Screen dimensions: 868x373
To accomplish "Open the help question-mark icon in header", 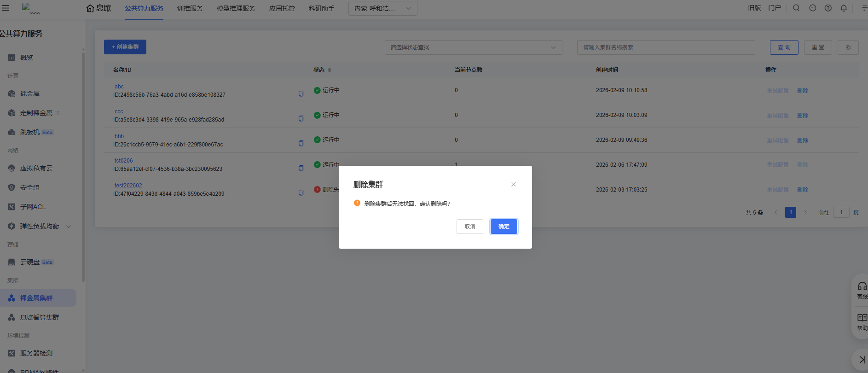I will (828, 8).
